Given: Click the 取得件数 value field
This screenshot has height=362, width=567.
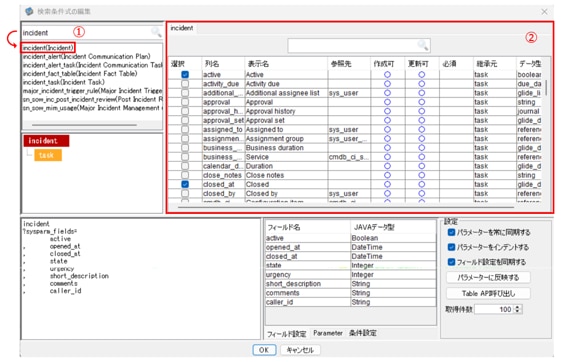Looking at the screenshot, I should (x=494, y=309).
